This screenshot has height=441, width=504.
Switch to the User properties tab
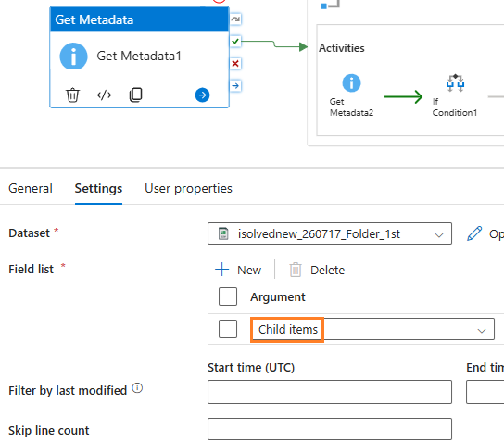pos(188,189)
